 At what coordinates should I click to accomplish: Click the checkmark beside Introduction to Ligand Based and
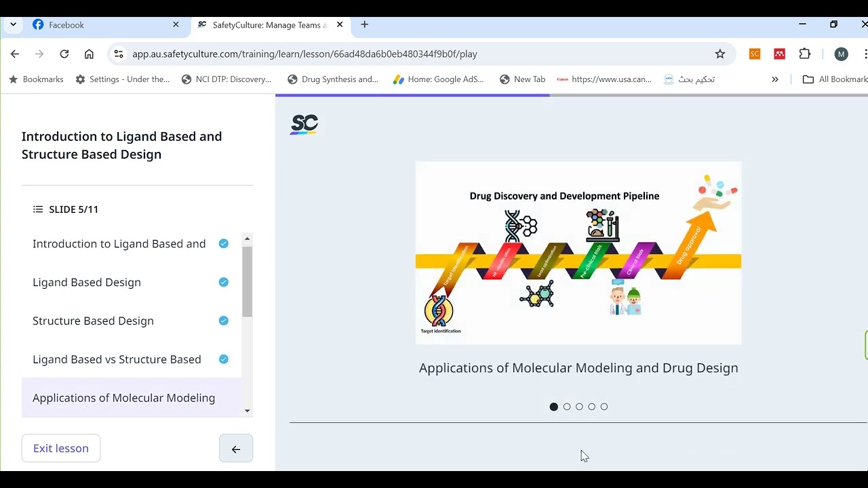point(224,243)
